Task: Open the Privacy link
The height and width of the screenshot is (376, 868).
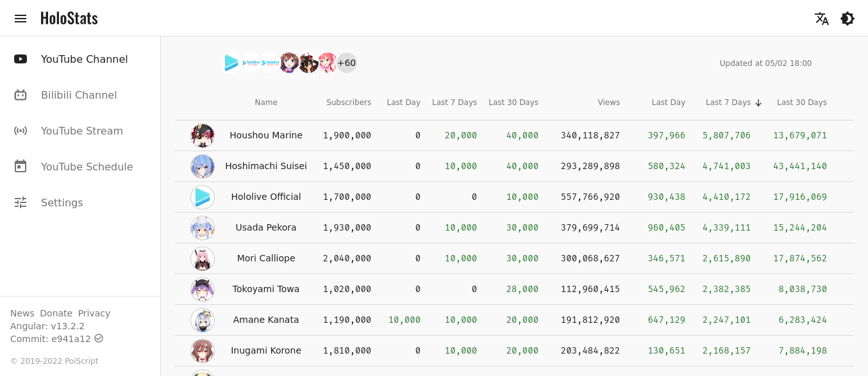Action: pyautogui.click(x=94, y=313)
